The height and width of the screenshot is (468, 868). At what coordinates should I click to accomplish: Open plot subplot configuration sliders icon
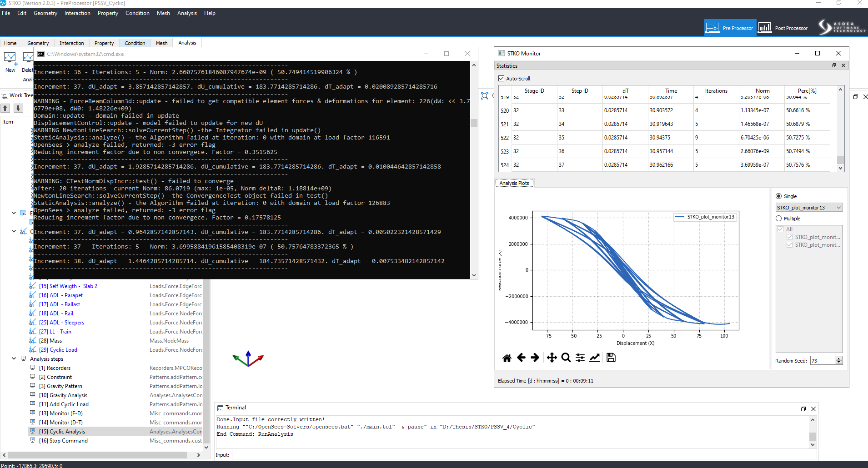[580, 358]
